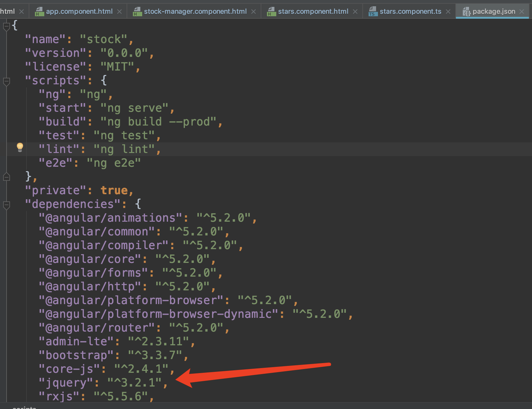The width and height of the screenshot is (532, 409).
Task: Click the "^2.4.1" core-js version
Action: pyautogui.click(x=142, y=369)
